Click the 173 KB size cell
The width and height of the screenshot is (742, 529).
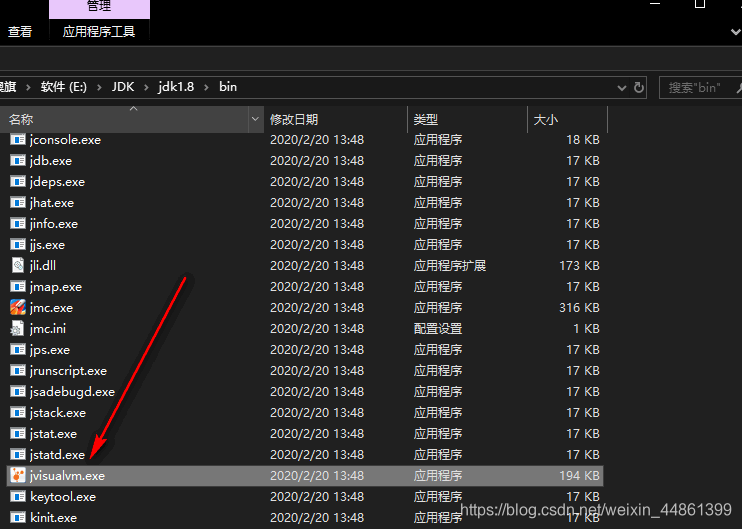coord(579,266)
